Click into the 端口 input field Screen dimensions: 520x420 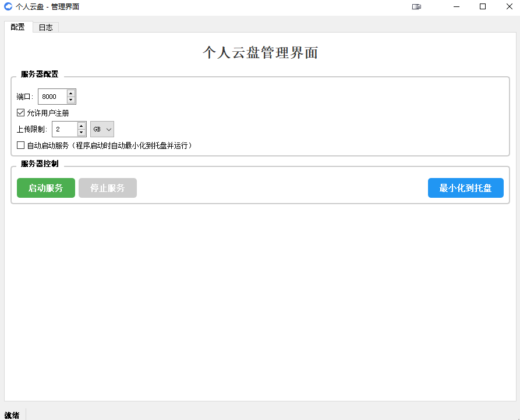tap(52, 97)
